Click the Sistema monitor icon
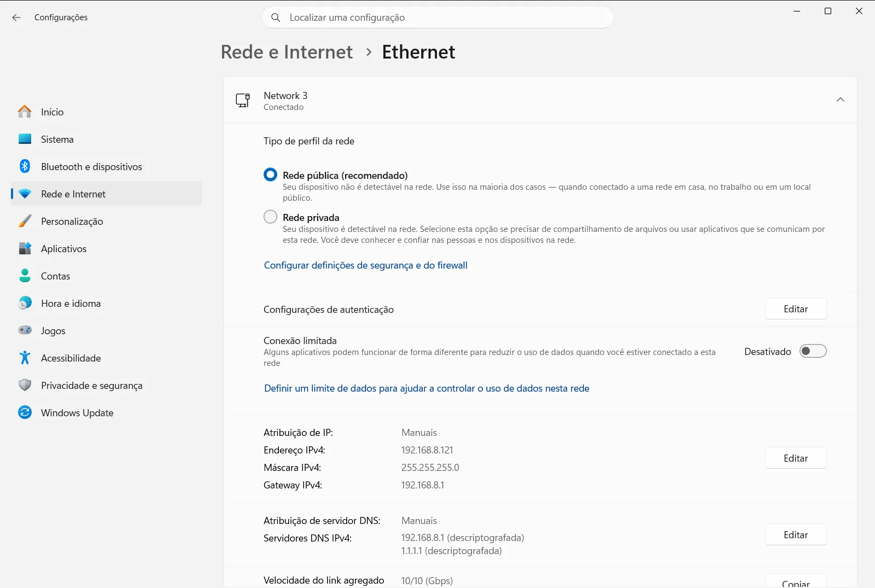Screen dimensions: 875x588 [25, 139]
